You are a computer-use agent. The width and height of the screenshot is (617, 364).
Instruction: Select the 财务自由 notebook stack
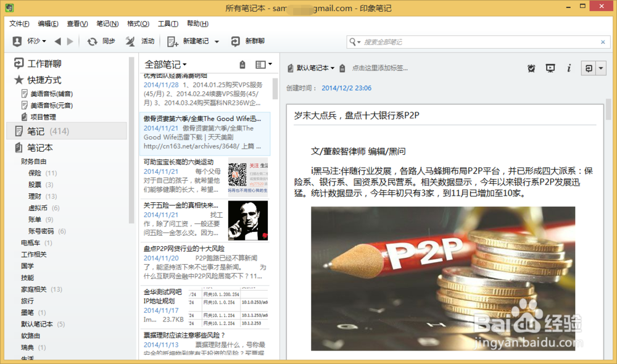click(34, 162)
